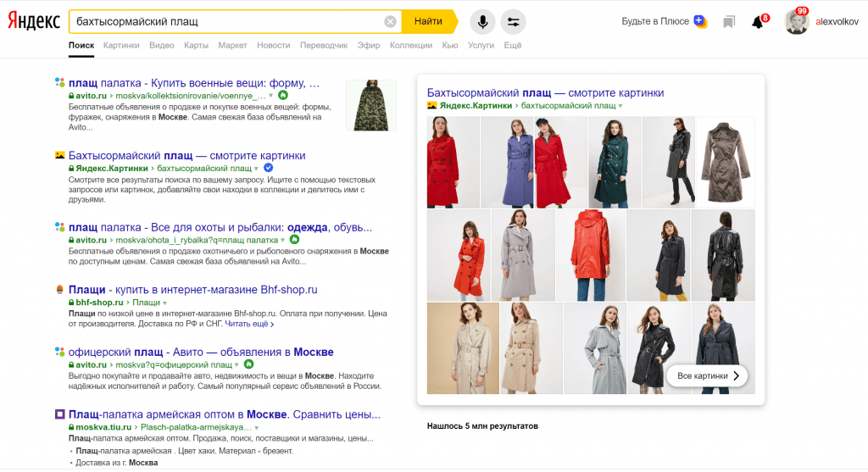
Task: Open the Ещё menu
Action: [x=513, y=46]
